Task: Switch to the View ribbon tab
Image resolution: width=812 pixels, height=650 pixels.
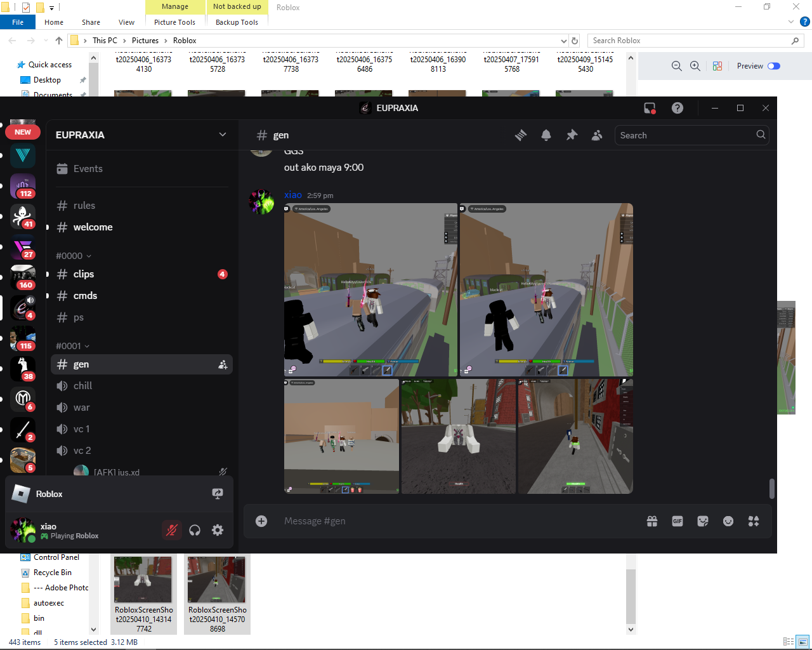Action: [127, 22]
